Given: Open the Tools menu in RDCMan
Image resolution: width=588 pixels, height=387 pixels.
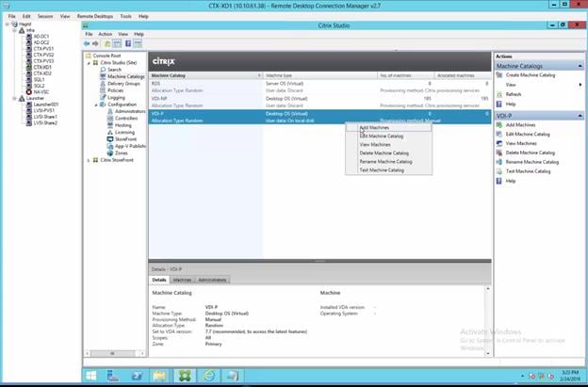Looking at the screenshot, I should 126,17.
